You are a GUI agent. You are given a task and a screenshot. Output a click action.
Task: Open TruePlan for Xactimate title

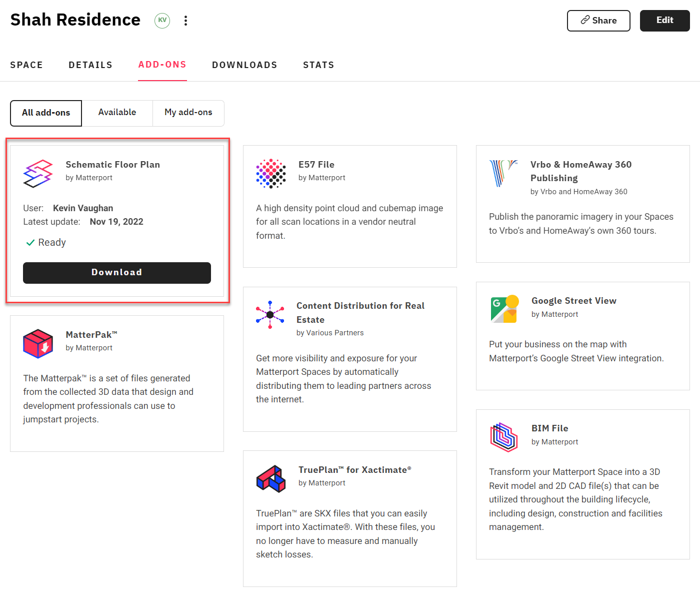click(x=355, y=470)
